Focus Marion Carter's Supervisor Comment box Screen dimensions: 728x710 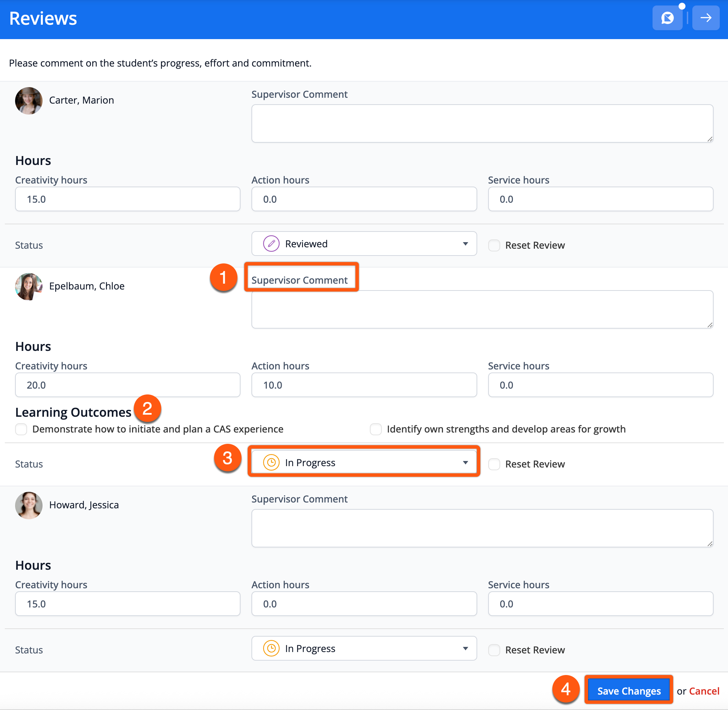tap(482, 123)
